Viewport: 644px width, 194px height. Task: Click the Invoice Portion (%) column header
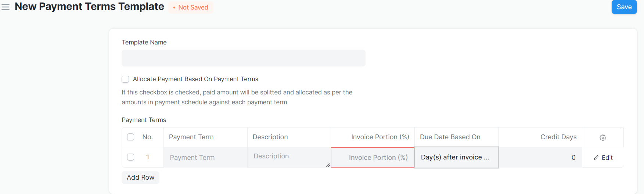click(380, 137)
